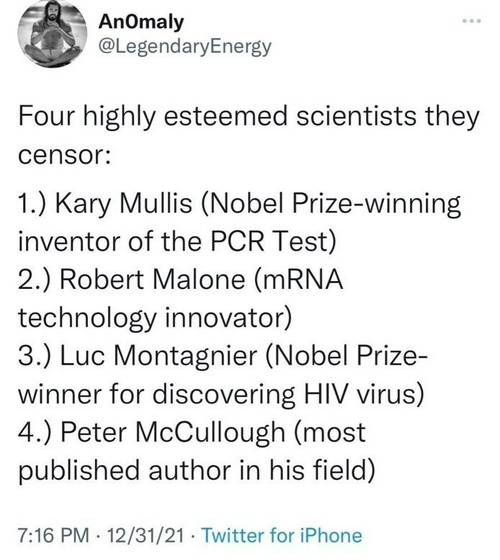Select the name Robert Malone in tweet

pyautogui.click(x=152, y=280)
